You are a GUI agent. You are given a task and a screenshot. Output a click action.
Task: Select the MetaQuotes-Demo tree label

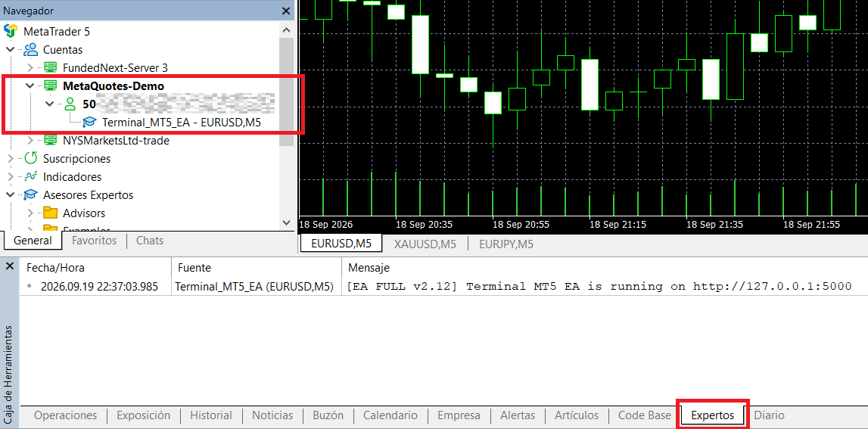click(114, 85)
